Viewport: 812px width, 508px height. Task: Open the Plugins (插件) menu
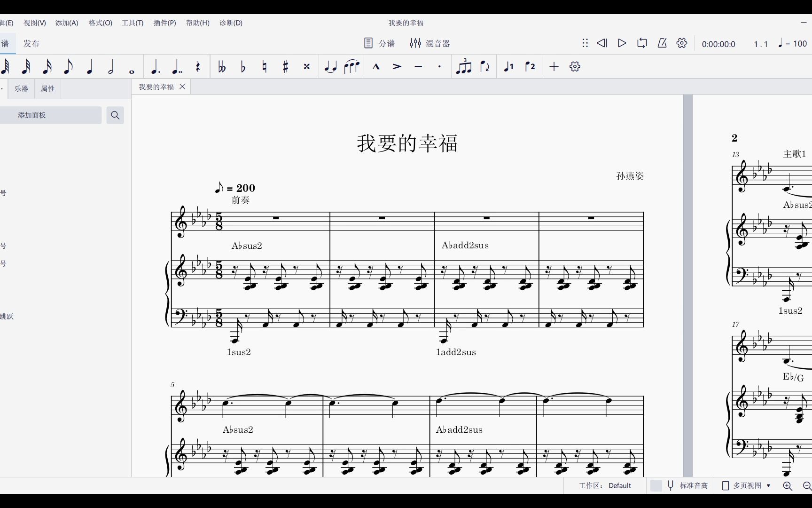coord(165,23)
